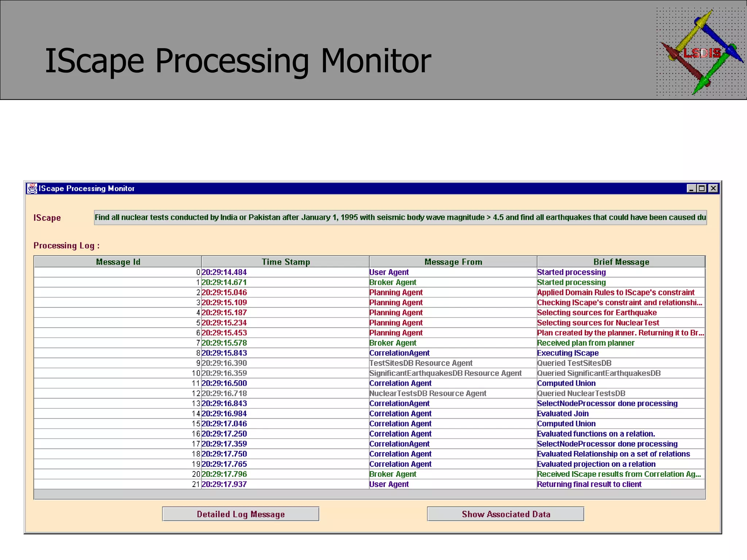The width and height of the screenshot is (747, 560).
Task: Select the TestSitesDB Resource Agent row
Action: (421, 363)
